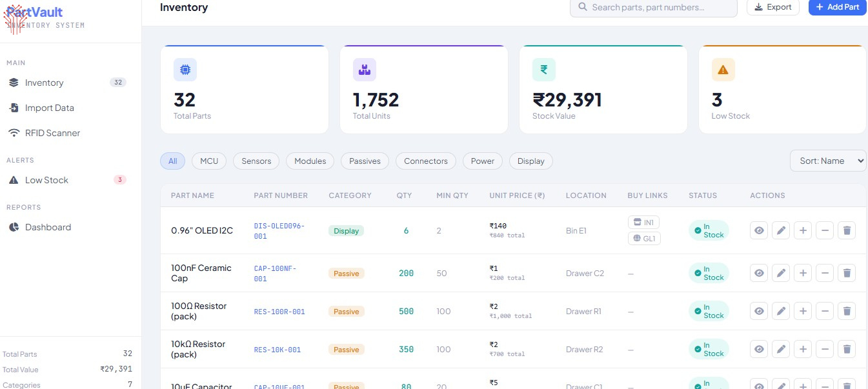Edit the 0.96" OLED I2C part
Image resolution: width=868 pixels, height=389 pixels.
pyautogui.click(x=781, y=230)
